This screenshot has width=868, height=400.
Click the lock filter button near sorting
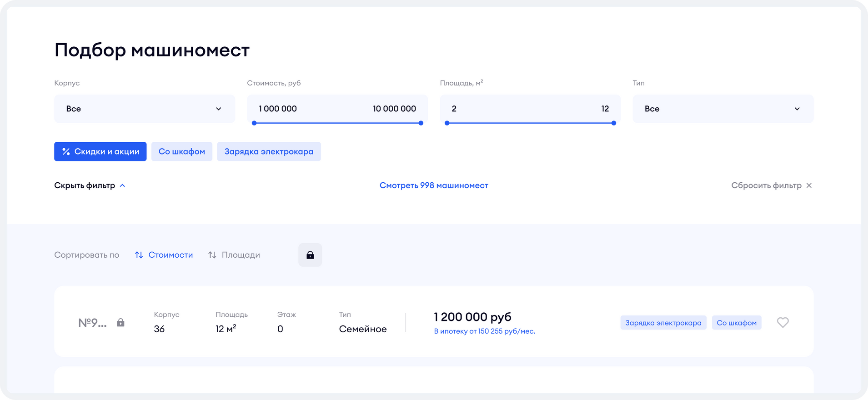pos(310,255)
